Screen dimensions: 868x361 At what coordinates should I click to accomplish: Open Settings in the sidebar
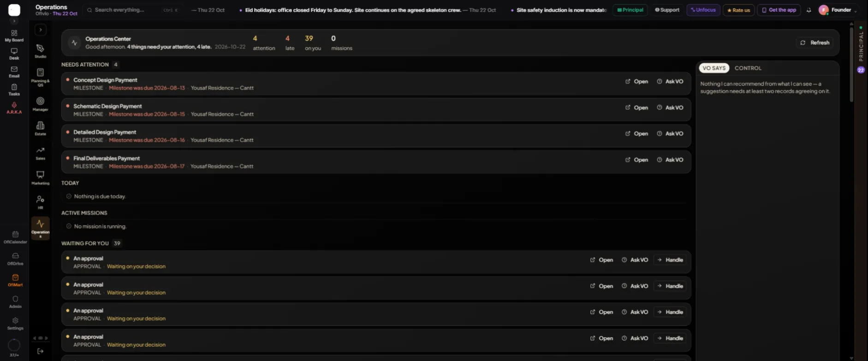15,324
